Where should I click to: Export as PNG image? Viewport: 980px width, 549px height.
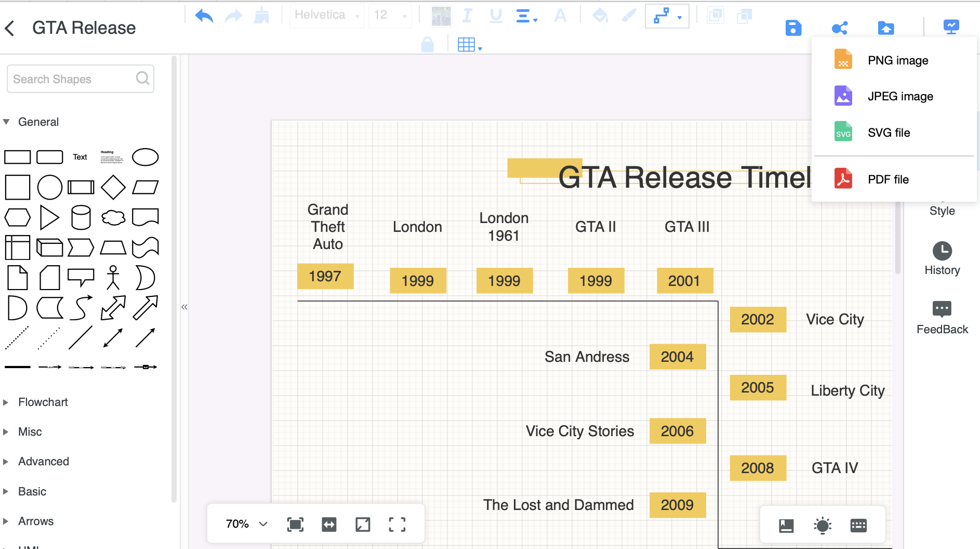[894, 60]
